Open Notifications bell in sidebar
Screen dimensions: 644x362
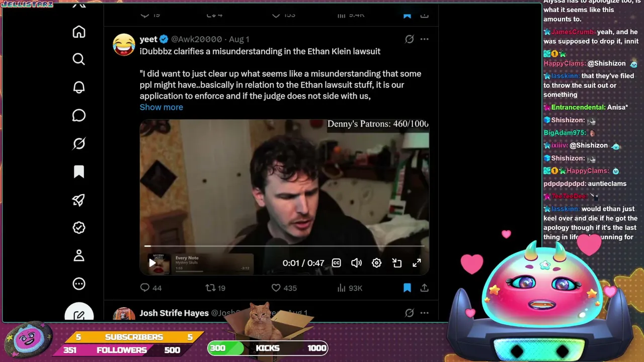[x=79, y=87]
